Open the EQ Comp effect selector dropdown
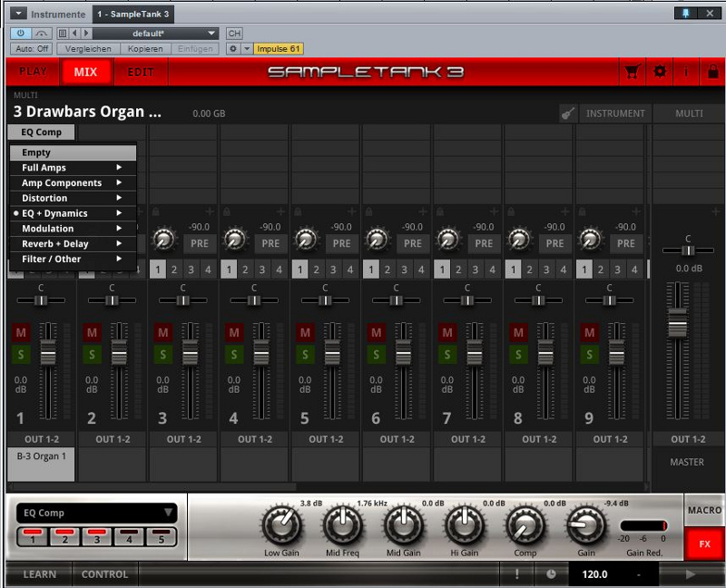Viewport: 726px width, 588px height. click(97, 513)
